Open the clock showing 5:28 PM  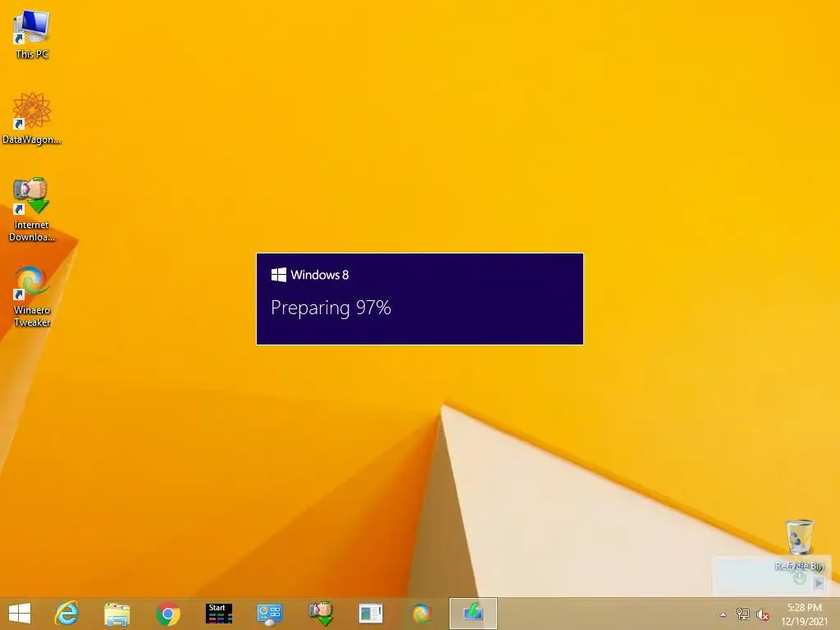[x=805, y=614]
